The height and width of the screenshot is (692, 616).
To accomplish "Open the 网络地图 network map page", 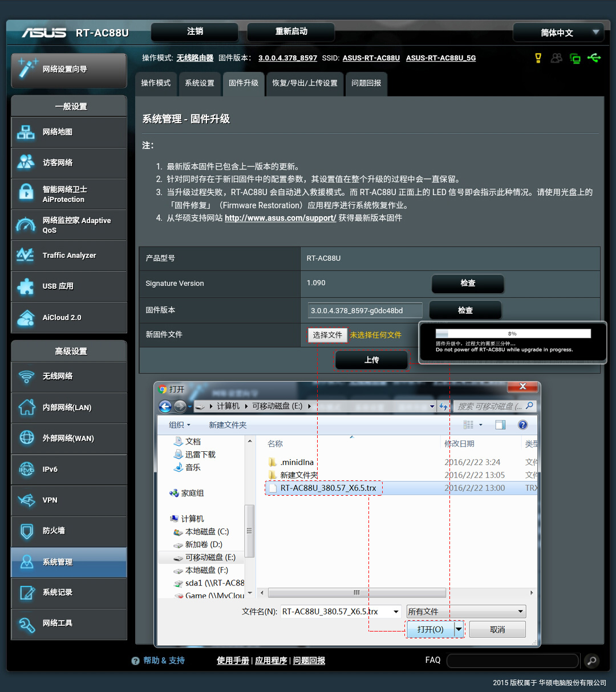I will click(x=68, y=132).
